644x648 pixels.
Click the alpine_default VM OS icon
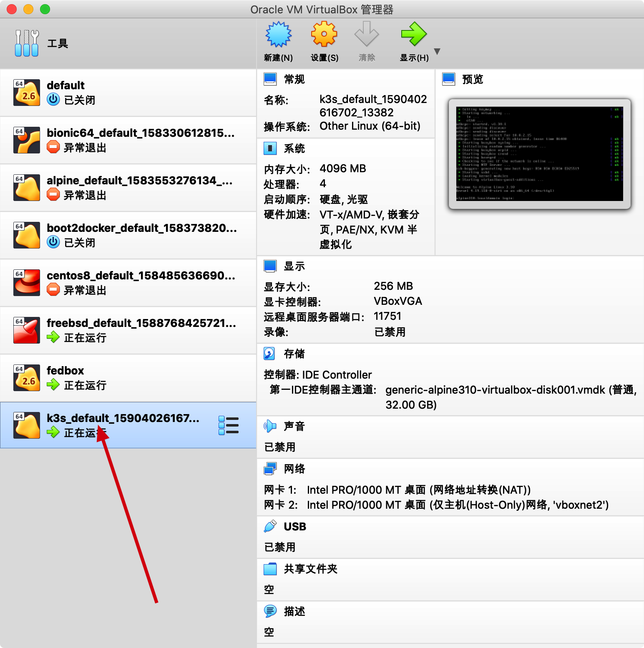27,188
